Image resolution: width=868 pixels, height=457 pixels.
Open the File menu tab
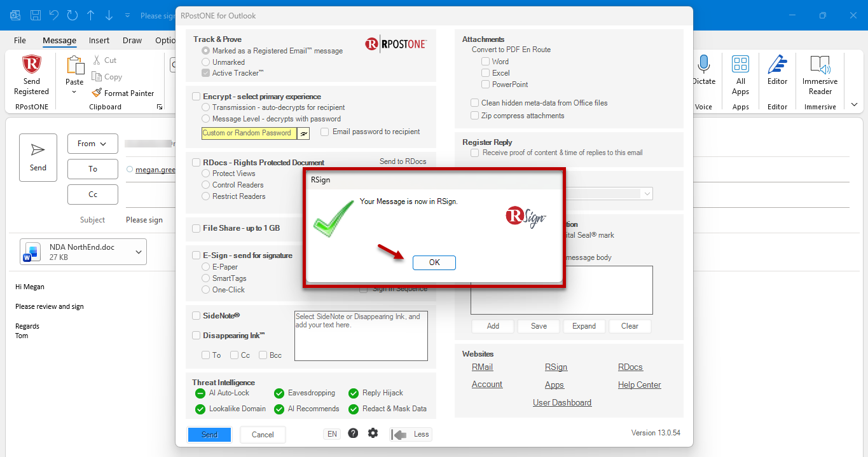[20, 41]
